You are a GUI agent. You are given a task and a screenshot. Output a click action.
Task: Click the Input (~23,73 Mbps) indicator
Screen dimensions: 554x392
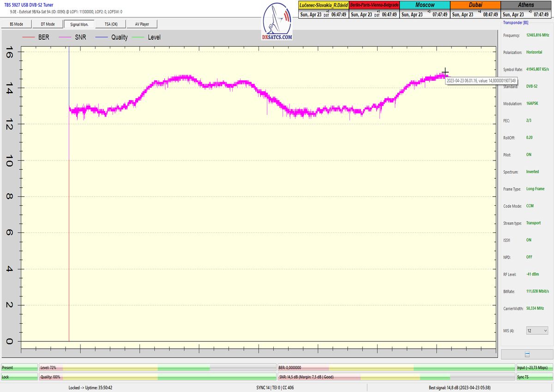point(534,368)
